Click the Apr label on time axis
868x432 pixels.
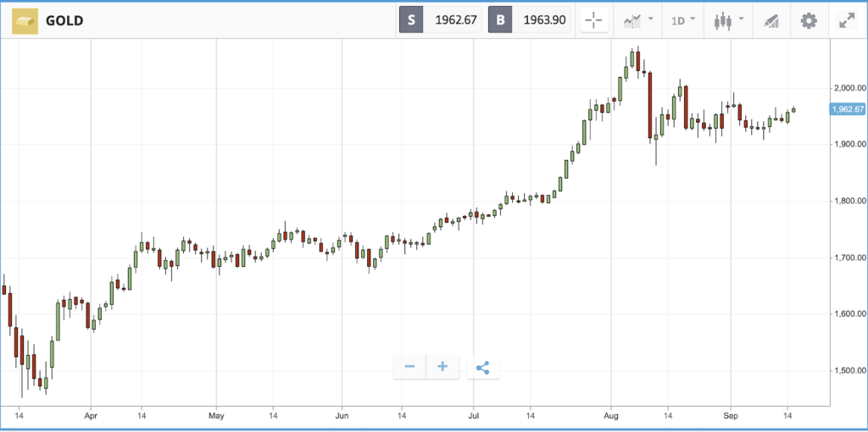pos(91,413)
